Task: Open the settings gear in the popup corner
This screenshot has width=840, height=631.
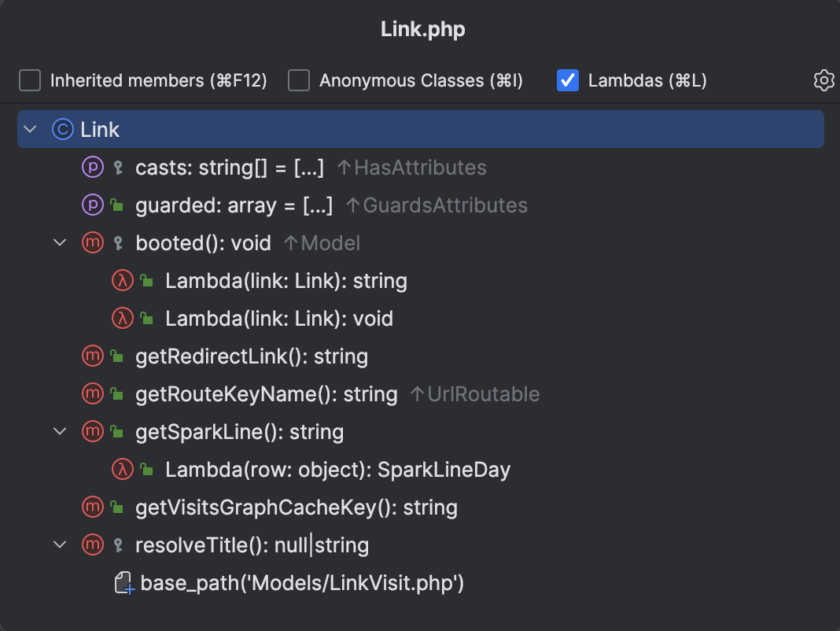Action: tap(823, 79)
